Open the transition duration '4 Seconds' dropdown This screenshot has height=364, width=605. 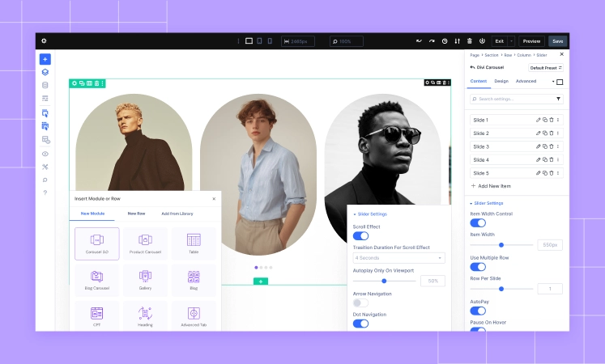pyautogui.click(x=398, y=258)
